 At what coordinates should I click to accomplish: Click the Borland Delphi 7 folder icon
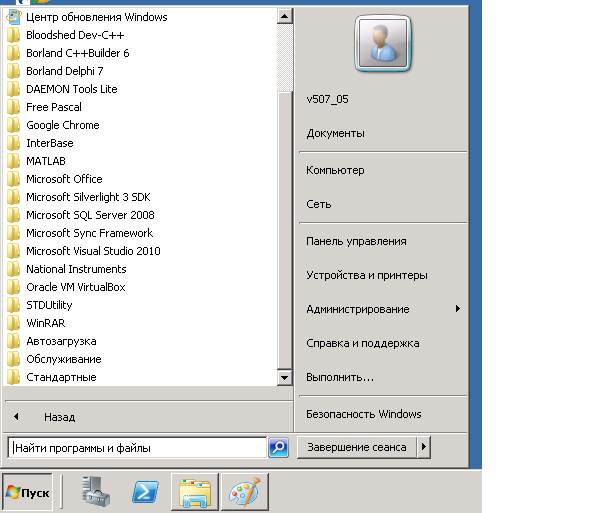14,71
